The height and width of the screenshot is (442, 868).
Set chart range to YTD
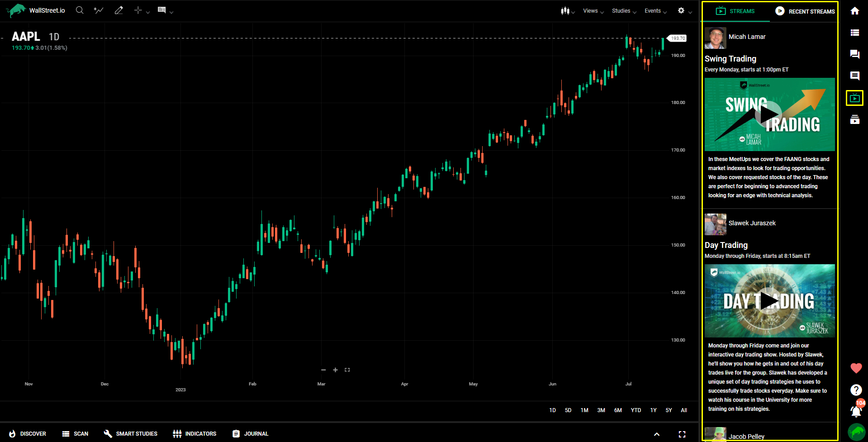[636, 410]
